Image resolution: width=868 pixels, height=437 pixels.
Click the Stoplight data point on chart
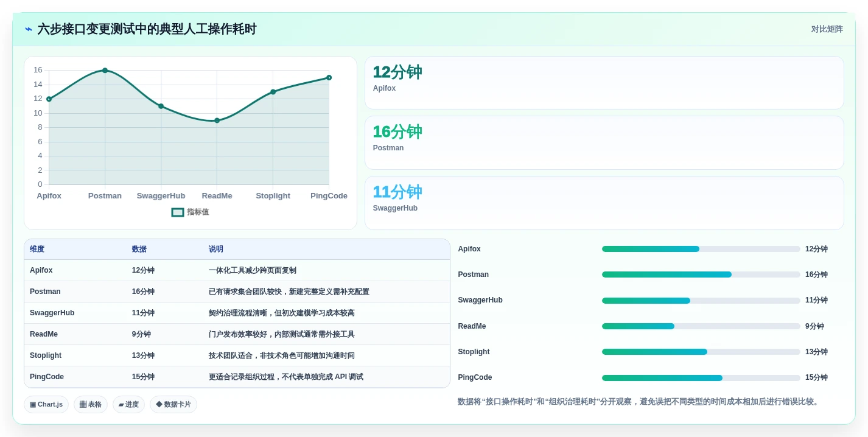273,92
